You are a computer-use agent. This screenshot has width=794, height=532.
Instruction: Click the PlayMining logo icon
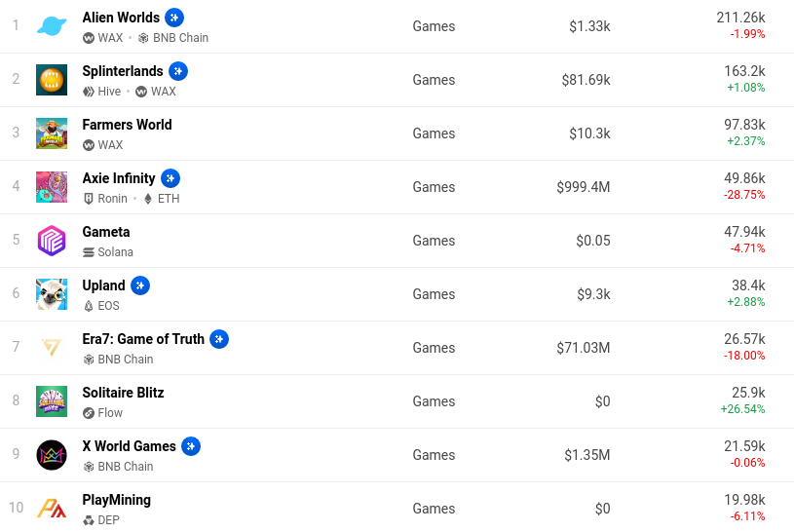pyautogui.click(x=52, y=509)
